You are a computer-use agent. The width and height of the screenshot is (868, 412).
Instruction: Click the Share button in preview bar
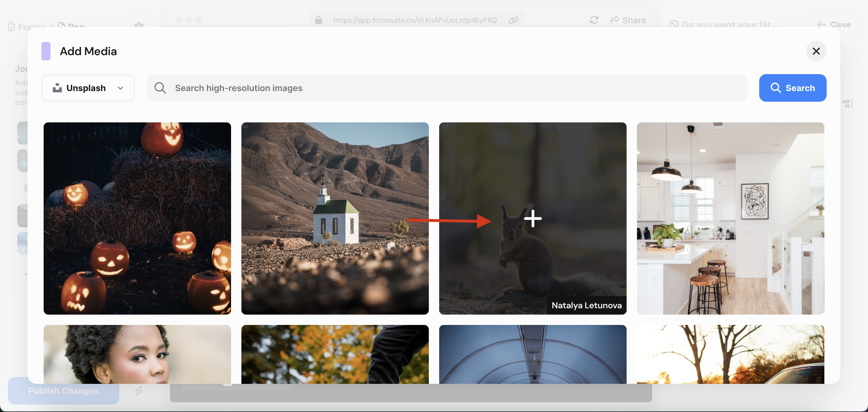click(x=628, y=20)
